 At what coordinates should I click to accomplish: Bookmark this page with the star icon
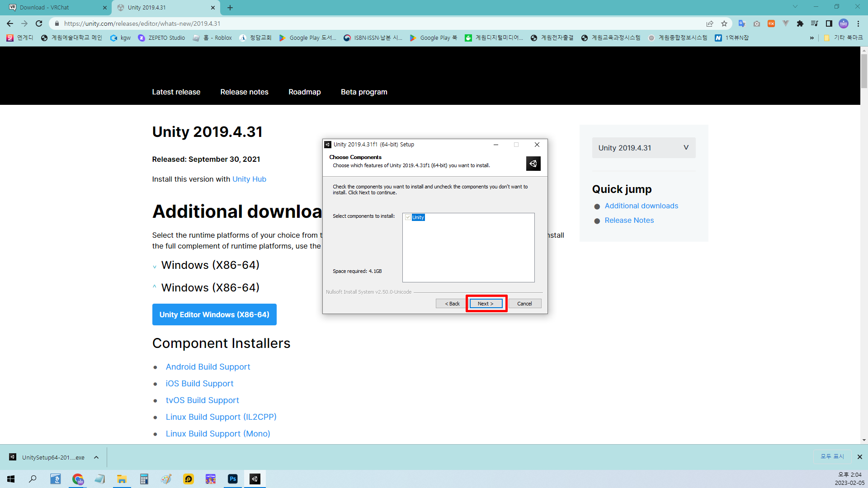tap(724, 23)
